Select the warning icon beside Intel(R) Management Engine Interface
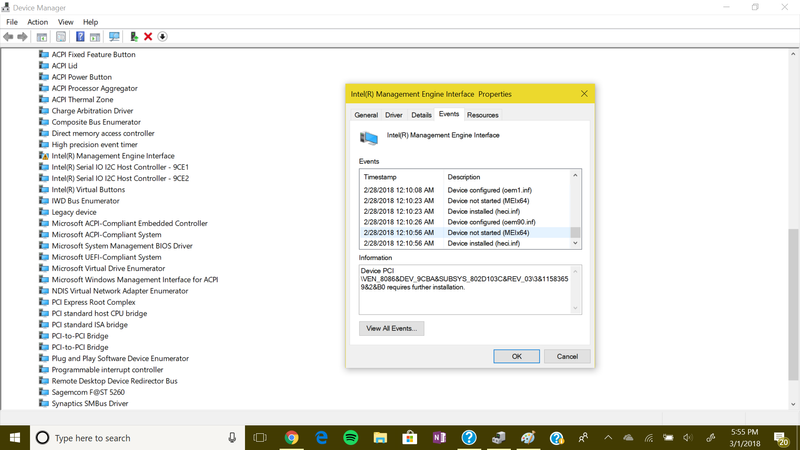This screenshot has height=450, width=800. click(x=44, y=156)
